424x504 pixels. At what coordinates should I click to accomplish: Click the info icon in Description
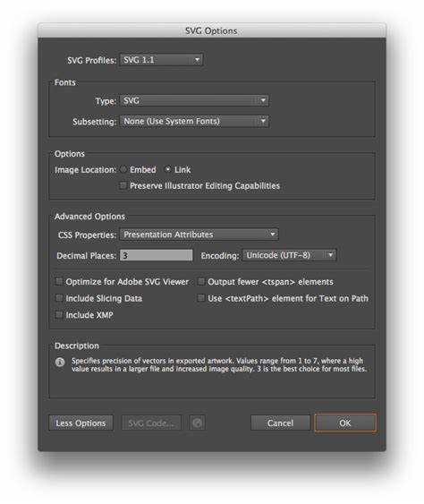click(x=60, y=362)
